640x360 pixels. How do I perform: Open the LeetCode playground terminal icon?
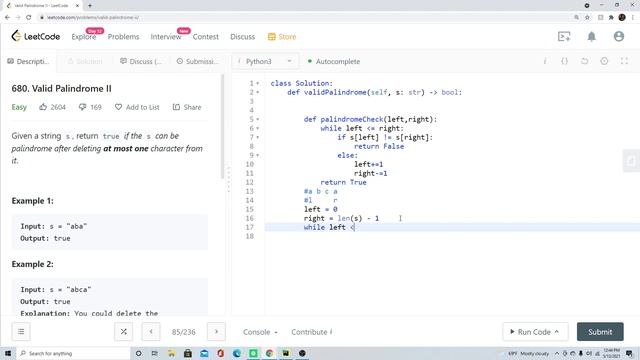(x=564, y=36)
